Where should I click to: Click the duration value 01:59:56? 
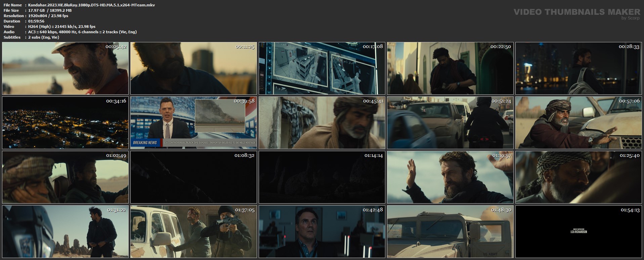36,21
